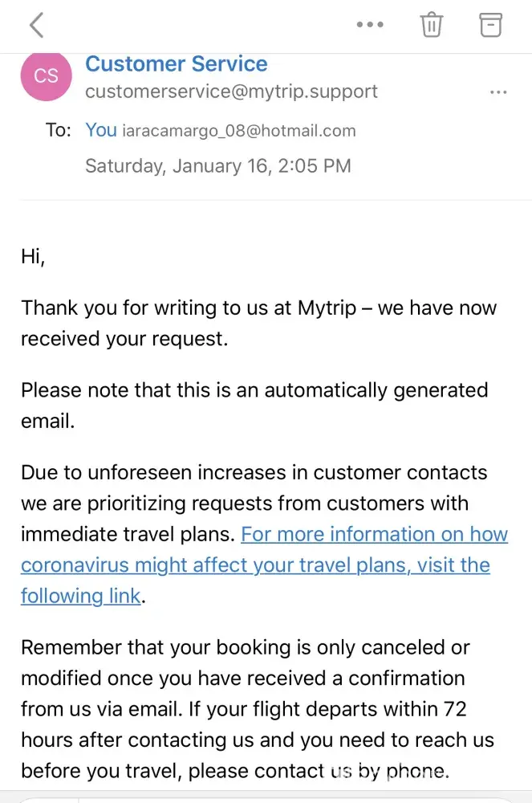The height and width of the screenshot is (803, 532).
Task: Tap the "received your request" text line
Action: pos(124,339)
